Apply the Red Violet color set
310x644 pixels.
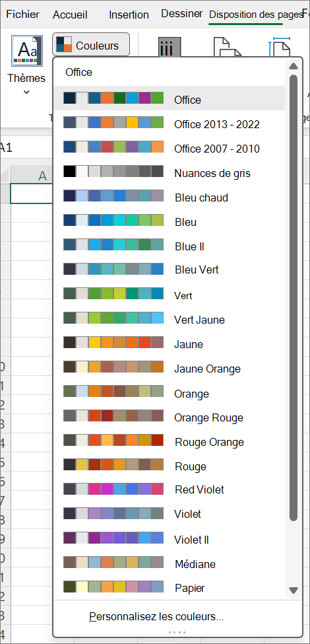tap(170, 490)
